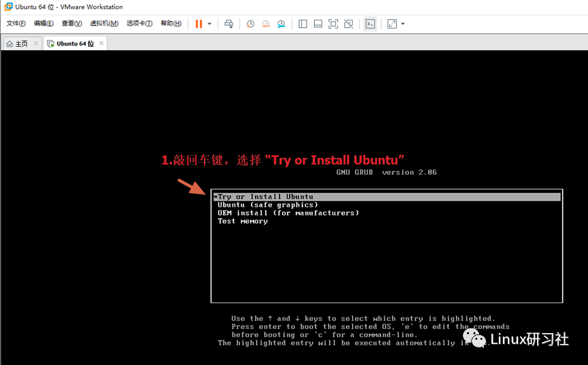
Task: Select Test memory GRUB entry
Action: tap(243, 222)
